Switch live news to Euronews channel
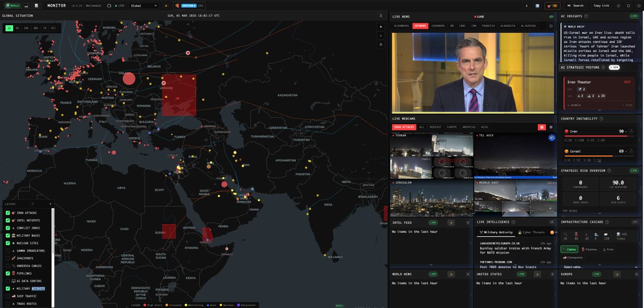 438,25
